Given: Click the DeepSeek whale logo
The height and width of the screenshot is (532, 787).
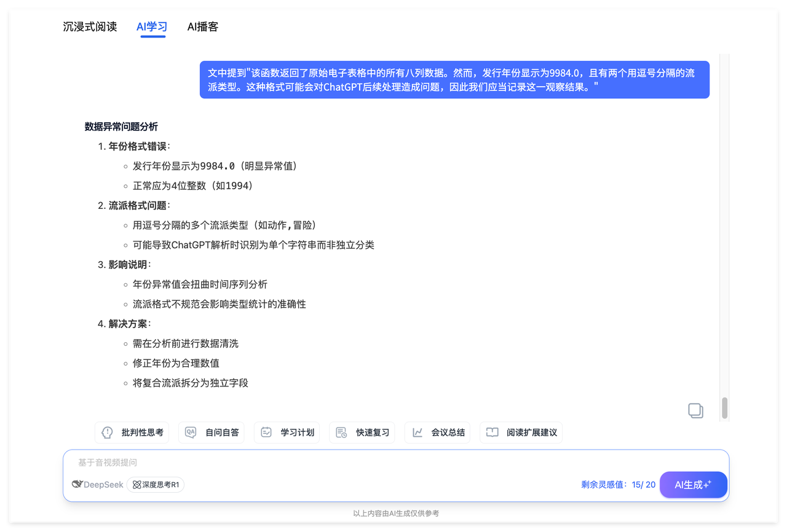Looking at the screenshot, I should click(77, 485).
